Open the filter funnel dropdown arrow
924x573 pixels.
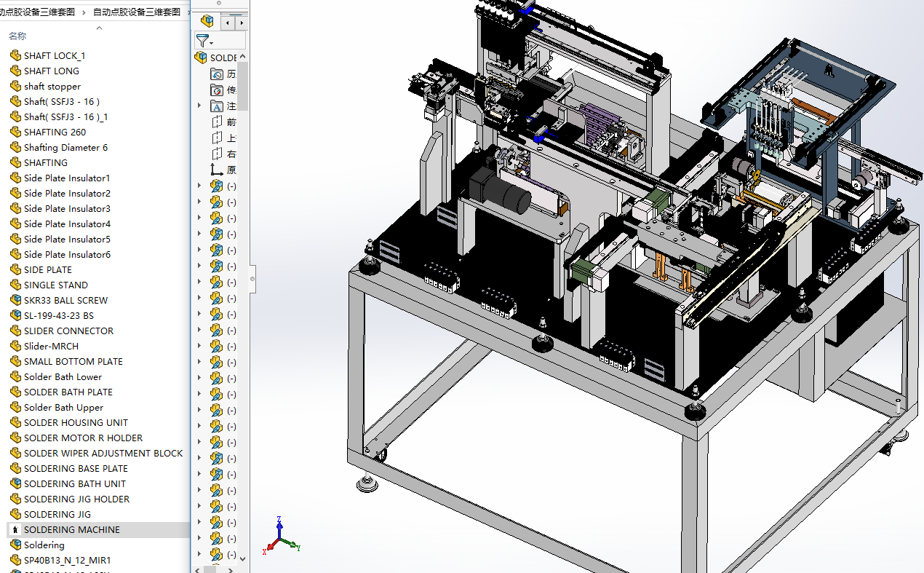[211, 44]
